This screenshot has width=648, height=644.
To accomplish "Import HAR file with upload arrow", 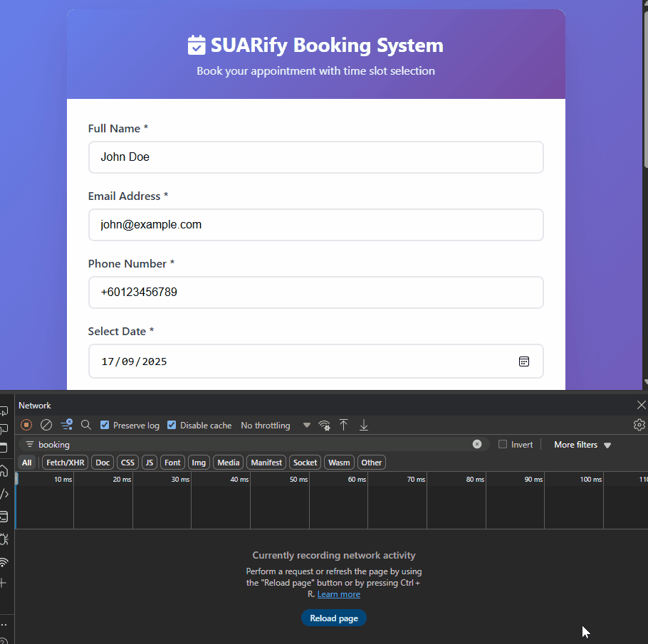I will (343, 425).
